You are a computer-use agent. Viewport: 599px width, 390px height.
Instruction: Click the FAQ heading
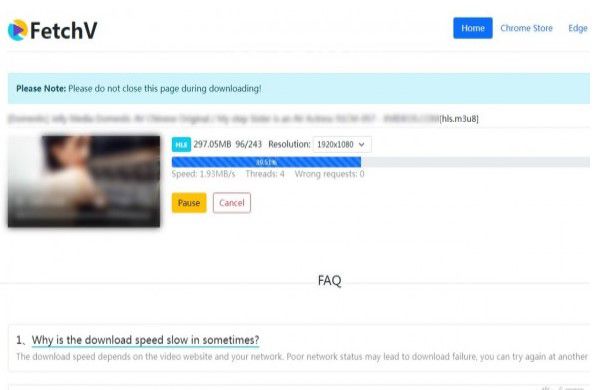329,281
